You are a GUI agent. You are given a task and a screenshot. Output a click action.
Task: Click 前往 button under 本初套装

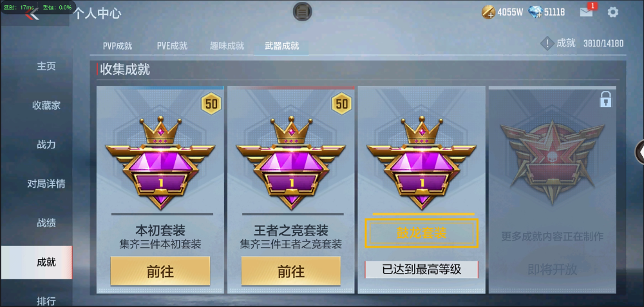160,271
